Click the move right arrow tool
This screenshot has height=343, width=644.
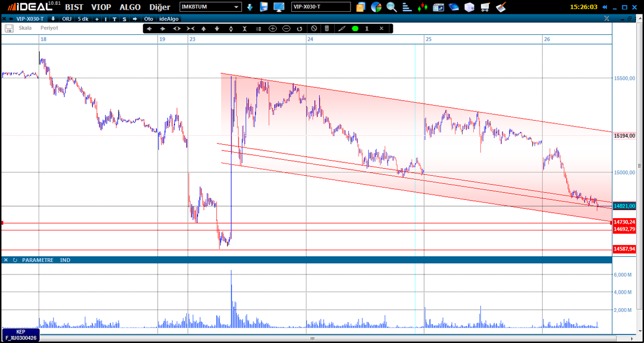tap(163, 28)
